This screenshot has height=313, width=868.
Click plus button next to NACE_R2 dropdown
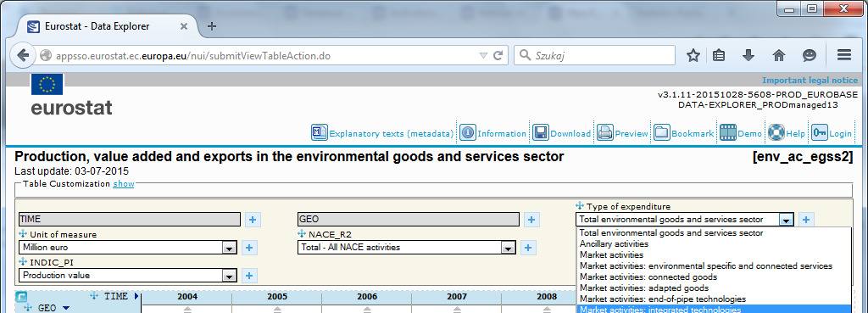(528, 248)
